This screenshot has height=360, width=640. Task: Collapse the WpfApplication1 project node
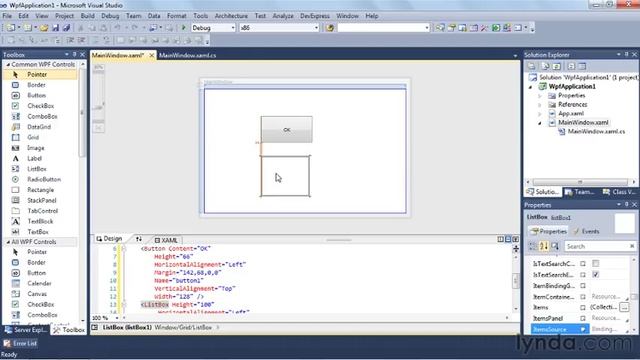point(531,87)
